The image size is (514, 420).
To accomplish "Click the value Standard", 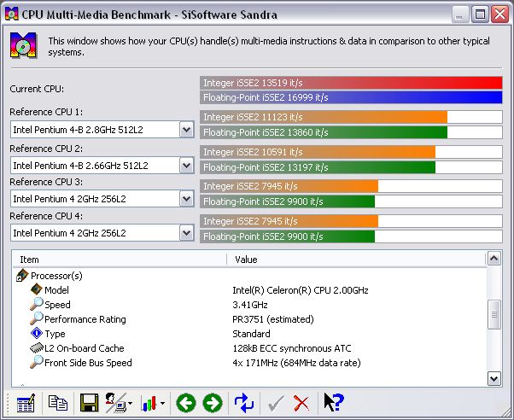I will 251,334.
